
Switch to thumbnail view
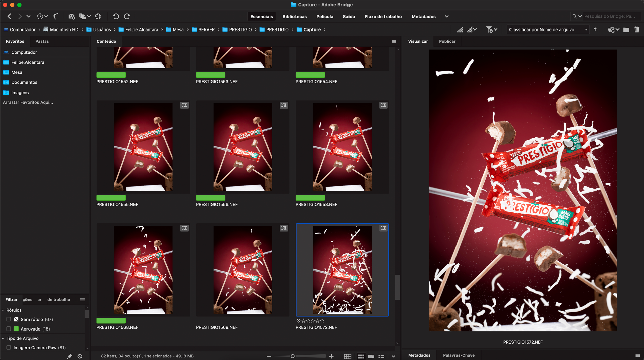[x=361, y=356]
